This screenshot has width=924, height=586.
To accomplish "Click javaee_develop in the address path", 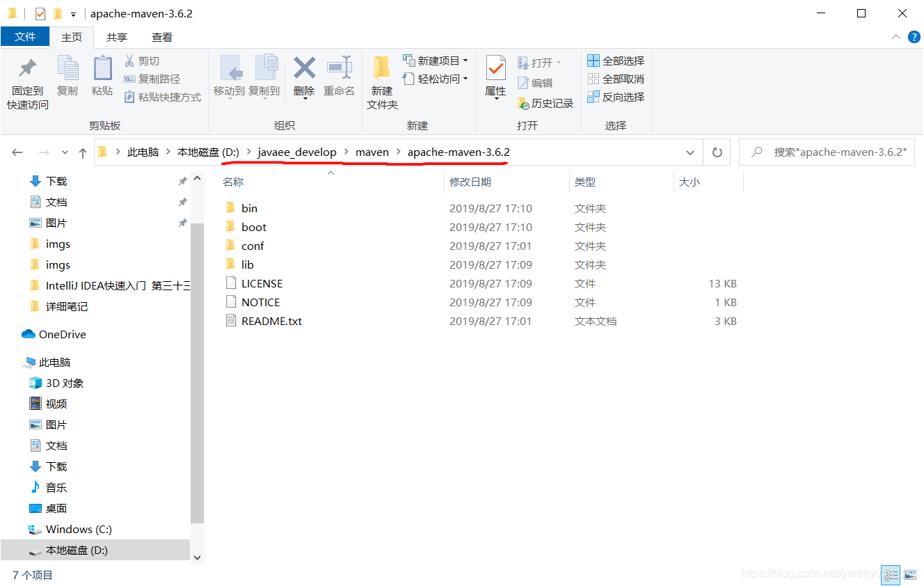I will [x=297, y=152].
